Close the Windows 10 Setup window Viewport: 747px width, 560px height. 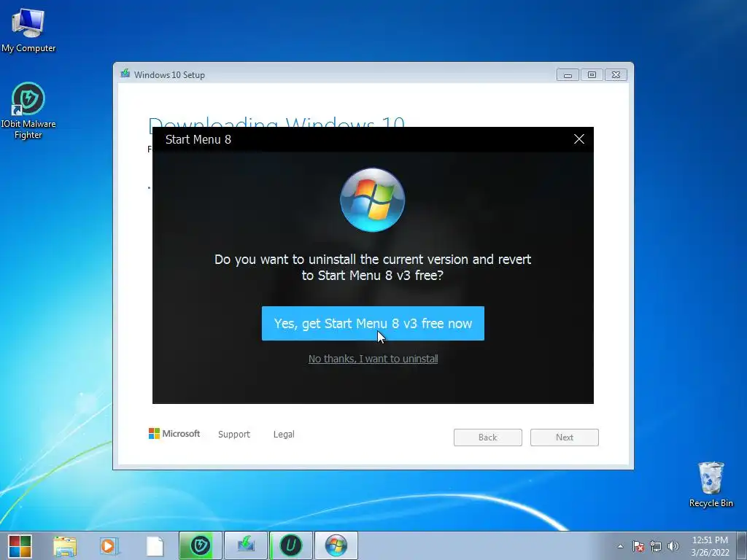coord(616,75)
